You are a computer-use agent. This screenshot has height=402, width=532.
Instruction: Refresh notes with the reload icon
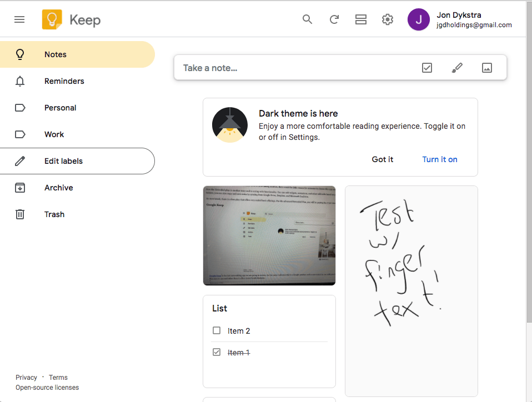click(x=334, y=19)
